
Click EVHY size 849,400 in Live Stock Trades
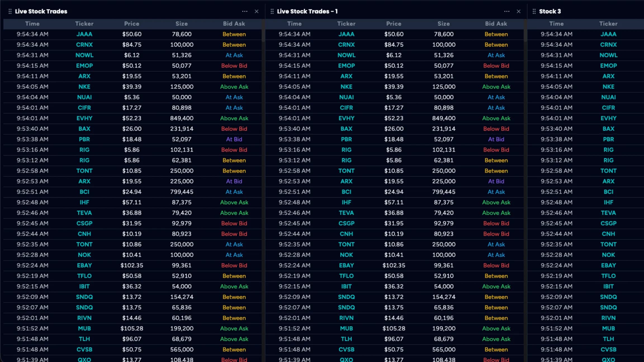click(182, 118)
